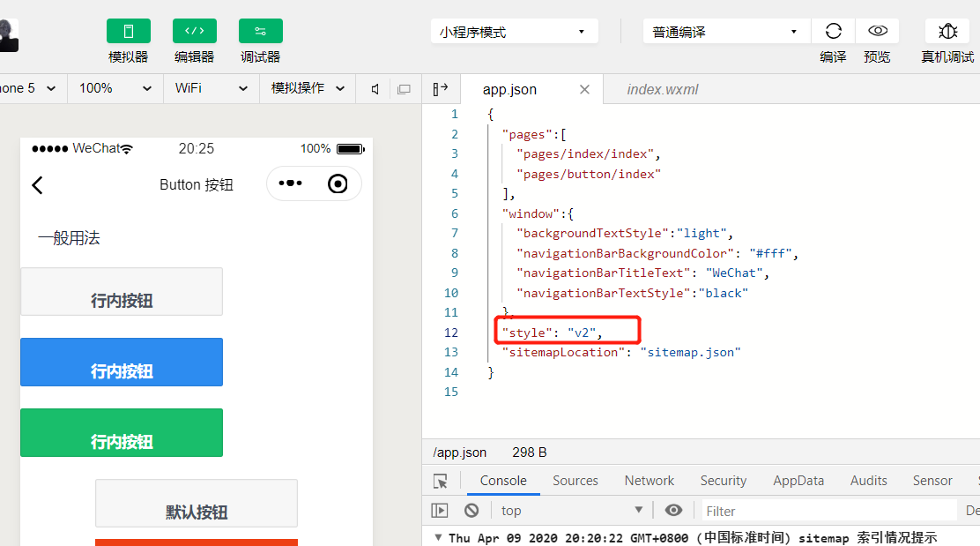This screenshot has width=980, height=546.
Task: Click the navigationBarBackgroundColor code line
Action: click(x=657, y=253)
